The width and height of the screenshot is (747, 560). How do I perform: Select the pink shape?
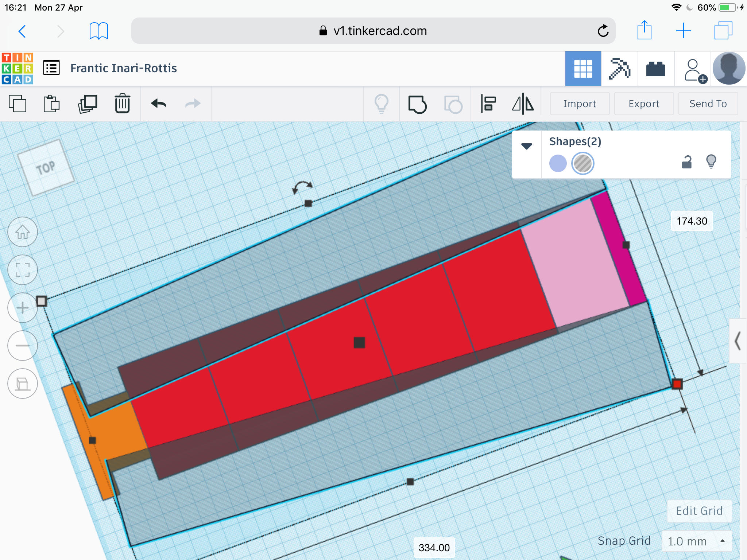[574, 262]
